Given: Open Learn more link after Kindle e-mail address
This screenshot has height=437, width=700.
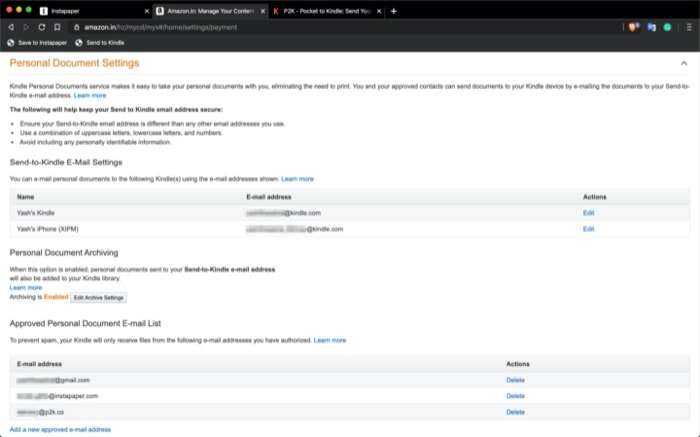Looking at the screenshot, I should [90, 96].
